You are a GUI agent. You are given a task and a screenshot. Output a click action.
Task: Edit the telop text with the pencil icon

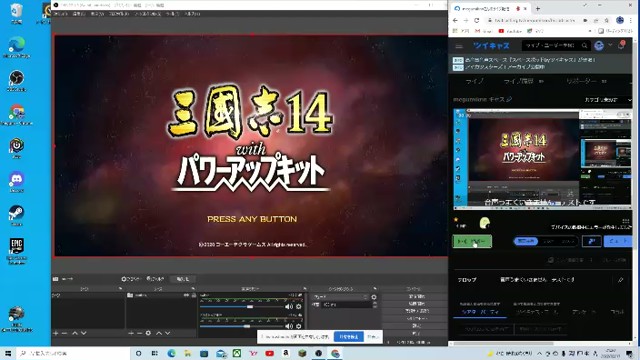(620, 280)
